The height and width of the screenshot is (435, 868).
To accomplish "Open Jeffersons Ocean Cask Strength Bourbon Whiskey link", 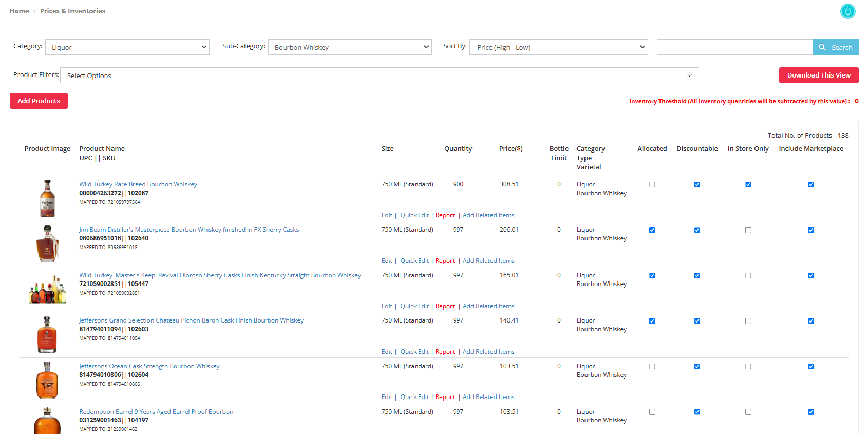I will coord(149,366).
